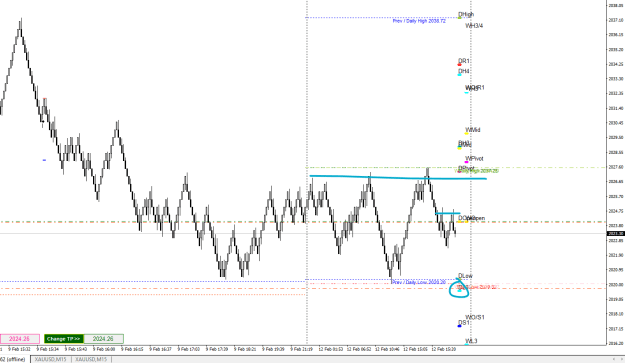Screen dimensions: 625x363
Task: Click the 2034.25 price axis value
Action: pyautogui.click(x=616, y=64)
